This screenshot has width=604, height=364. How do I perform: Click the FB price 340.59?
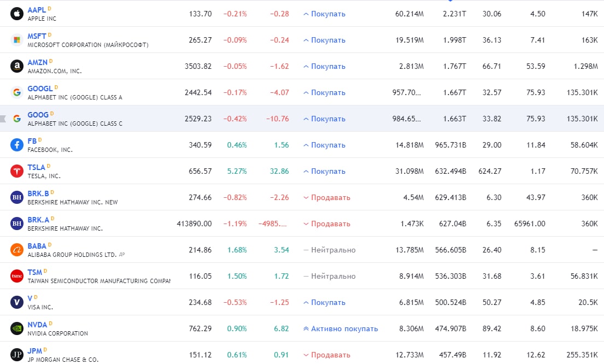[x=200, y=145]
